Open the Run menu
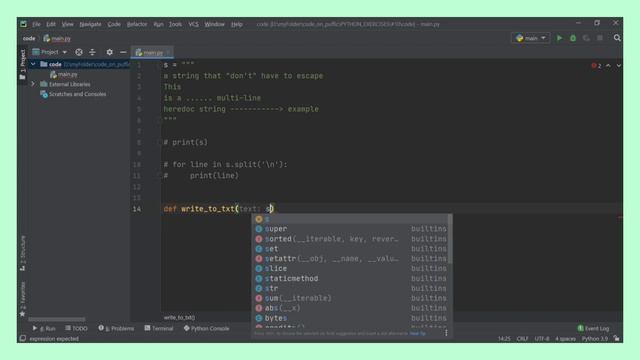The image size is (640, 360). [x=158, y=24]
